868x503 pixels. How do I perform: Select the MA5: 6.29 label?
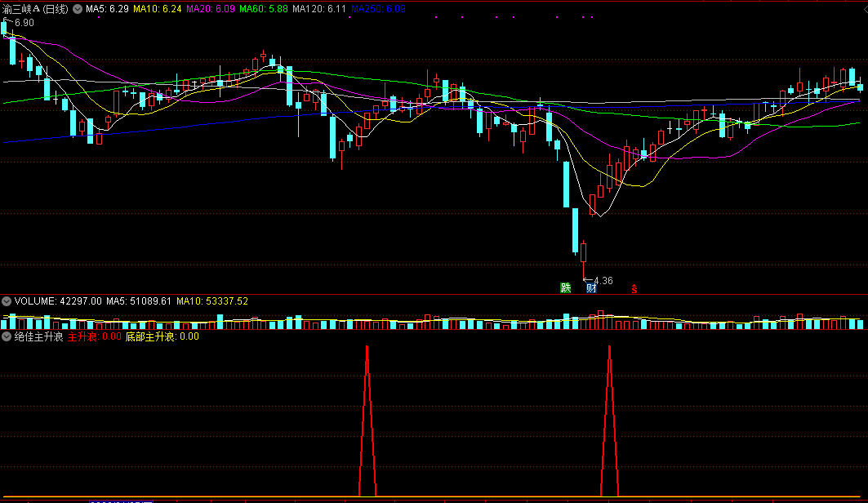point(107,9)
